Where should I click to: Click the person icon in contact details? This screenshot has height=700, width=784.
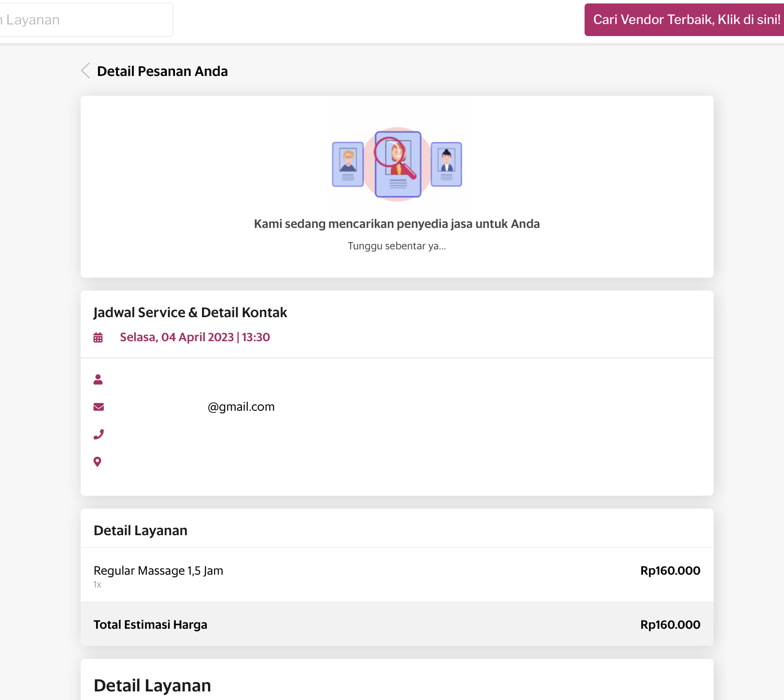pos(98,379)
